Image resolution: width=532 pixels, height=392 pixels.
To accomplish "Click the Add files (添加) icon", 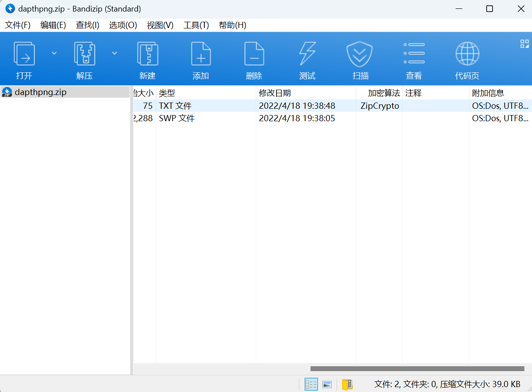I will point(201,54).
